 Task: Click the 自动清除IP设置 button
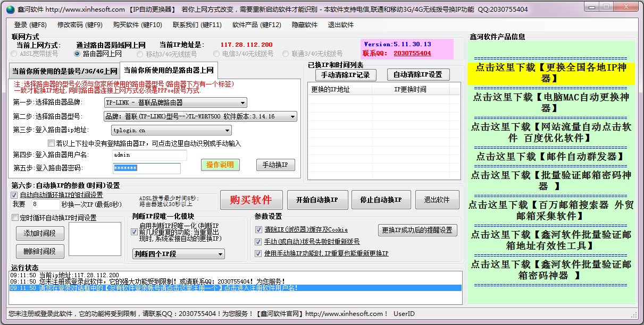point(419,75)
